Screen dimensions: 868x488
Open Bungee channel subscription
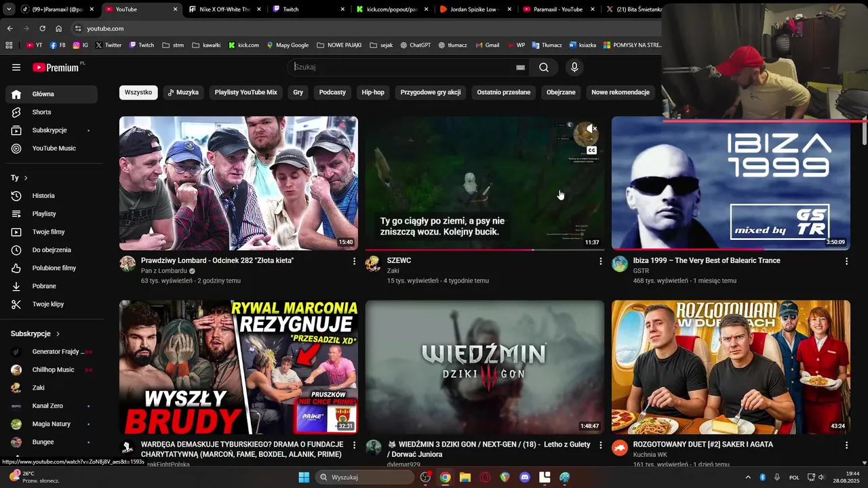(52, 442)
